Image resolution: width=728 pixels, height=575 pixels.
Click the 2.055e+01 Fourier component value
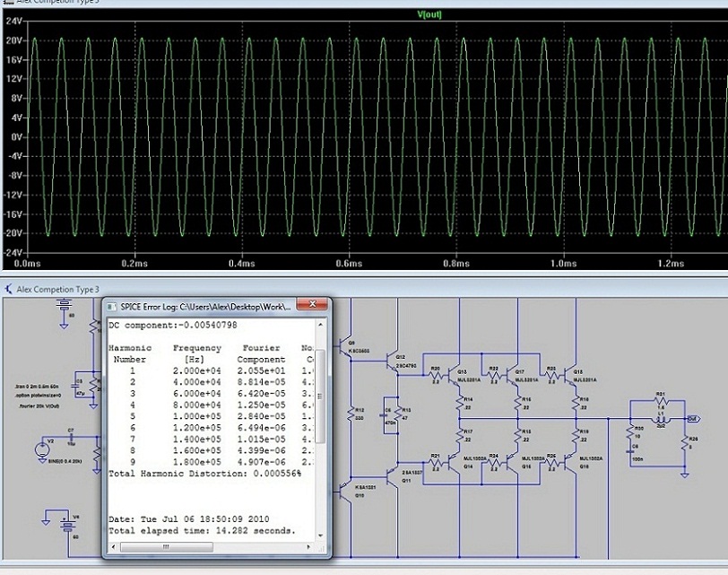(x=261, y=370)
